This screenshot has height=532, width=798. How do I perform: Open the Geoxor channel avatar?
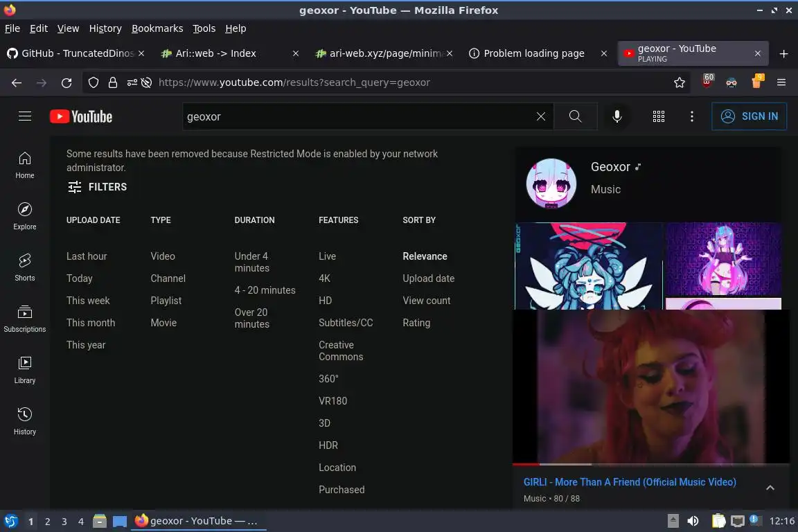[x=551, y=184]
